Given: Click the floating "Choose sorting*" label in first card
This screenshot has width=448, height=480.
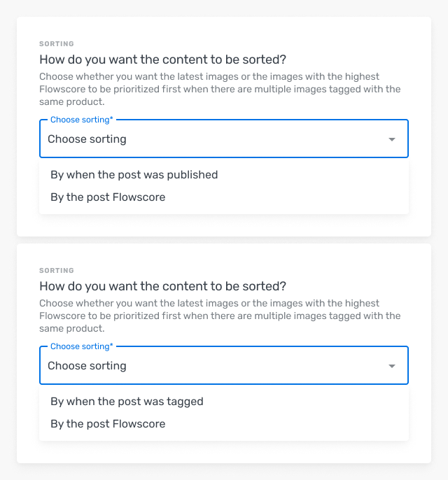Looking at the screenshot, I should [x=81, y=120].
